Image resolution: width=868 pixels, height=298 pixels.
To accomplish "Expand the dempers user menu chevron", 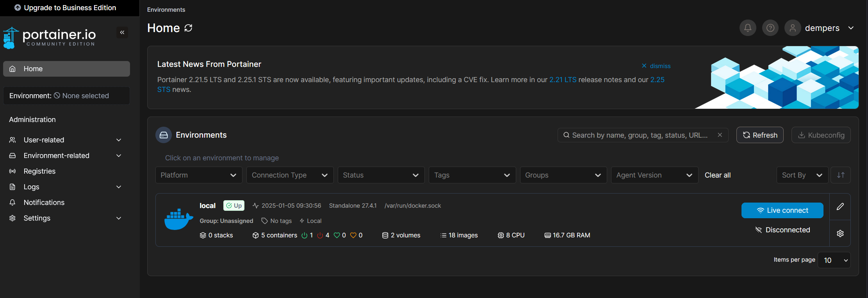I will point(851,28).
